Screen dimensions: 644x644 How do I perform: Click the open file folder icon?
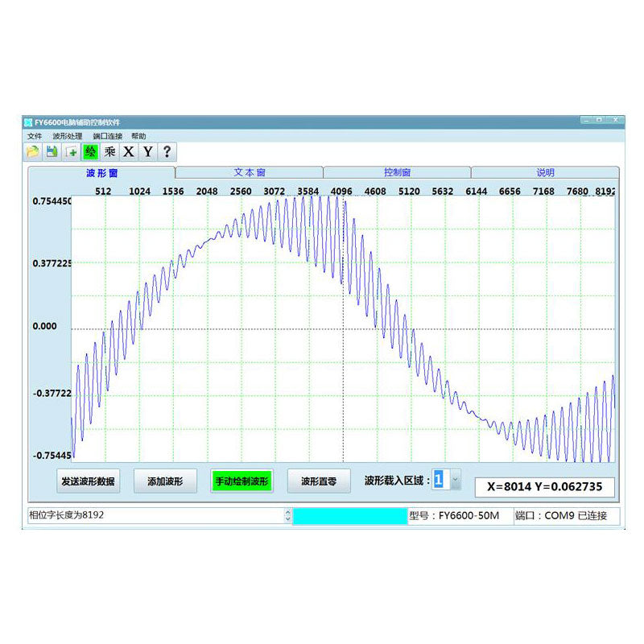click(x=33, y=151)
